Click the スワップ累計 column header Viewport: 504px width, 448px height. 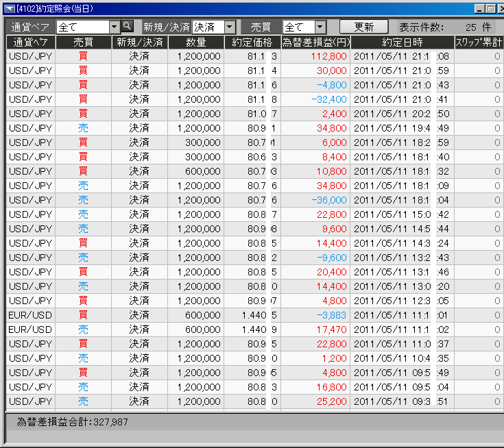pos(479,42)
